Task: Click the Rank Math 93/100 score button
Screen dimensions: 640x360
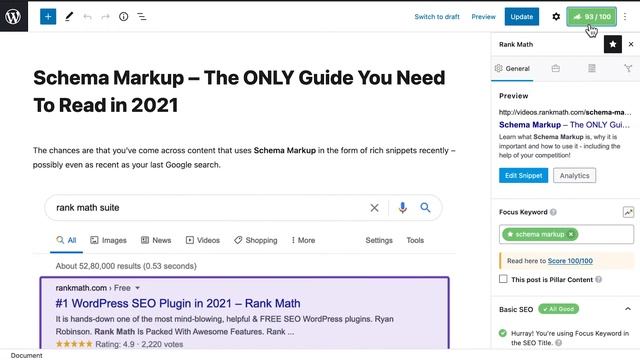Action: point(591,17)
